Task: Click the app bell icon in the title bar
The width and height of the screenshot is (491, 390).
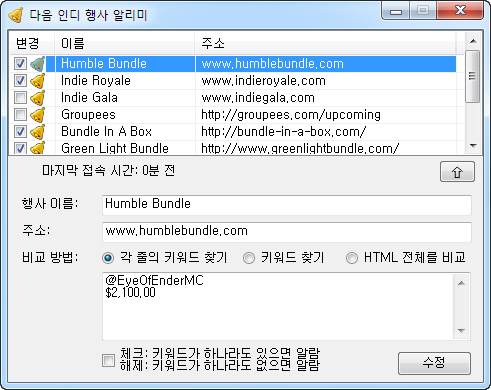Action: point(15,15)
